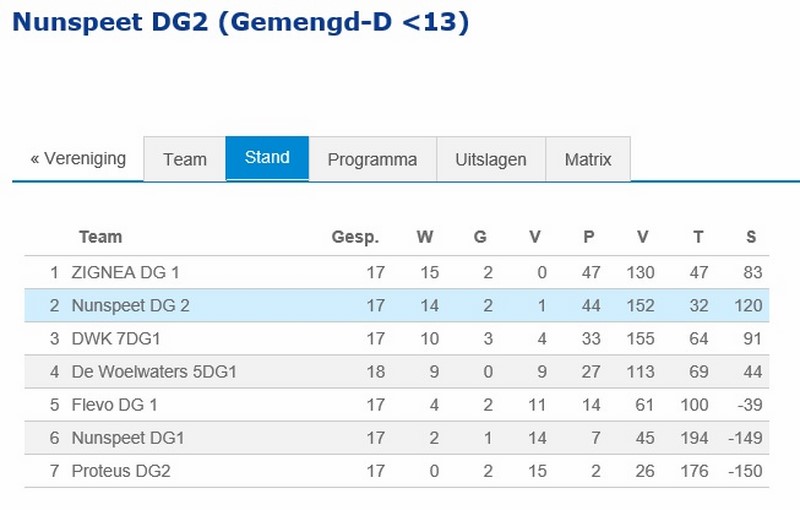
Task: Open the Team tab
Action: tap(185, 159)
